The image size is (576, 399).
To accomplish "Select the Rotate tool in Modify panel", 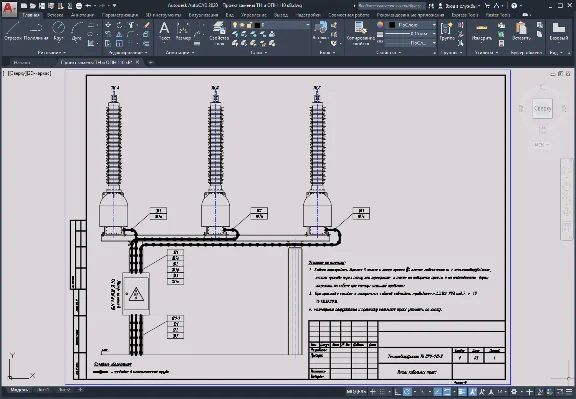I will point(119,25).
